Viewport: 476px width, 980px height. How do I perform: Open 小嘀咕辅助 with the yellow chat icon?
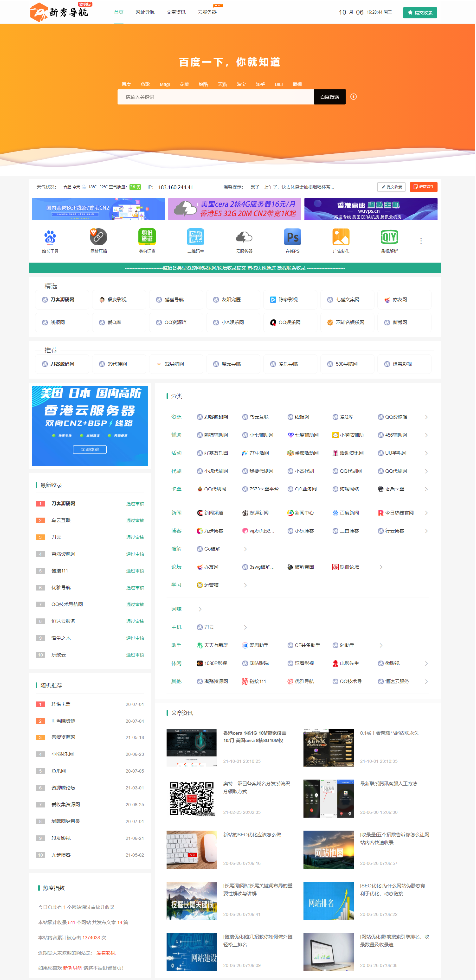(348, 435)
